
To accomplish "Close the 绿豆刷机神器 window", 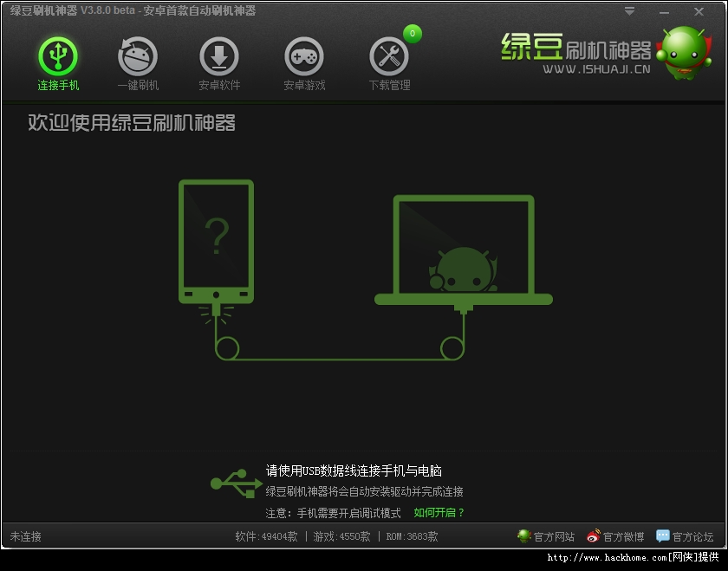I will [699, 12].
